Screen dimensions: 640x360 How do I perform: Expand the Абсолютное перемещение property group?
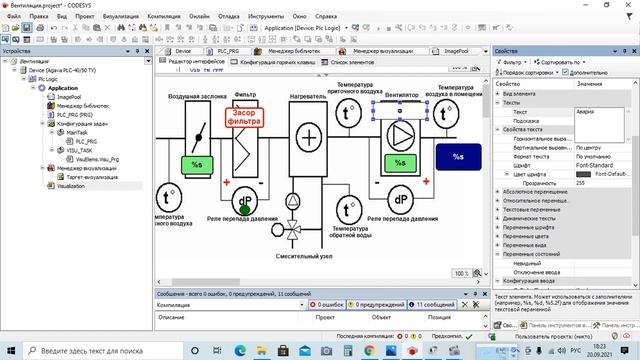pos(498,191)
